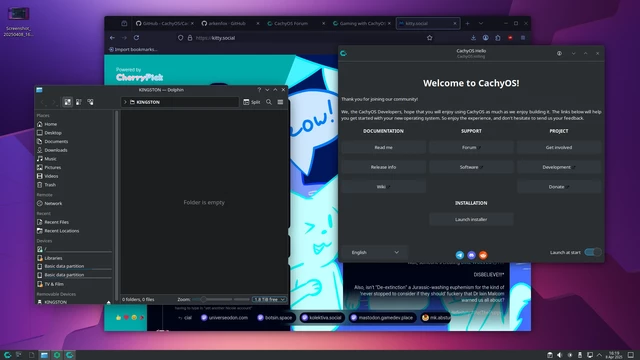Open the CachyOS application launcher in taskbar

pyautogui.click(x=7, y=355)
